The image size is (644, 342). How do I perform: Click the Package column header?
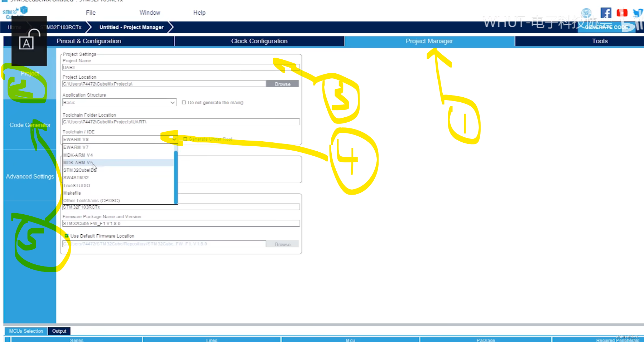pyautogui.click(x=486, y=340)
